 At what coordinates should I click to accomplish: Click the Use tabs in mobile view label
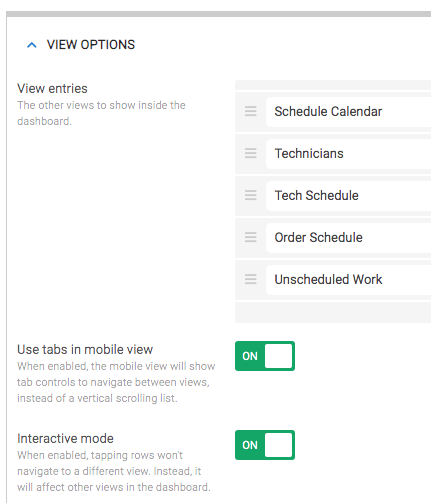click(x=85, y=350)
